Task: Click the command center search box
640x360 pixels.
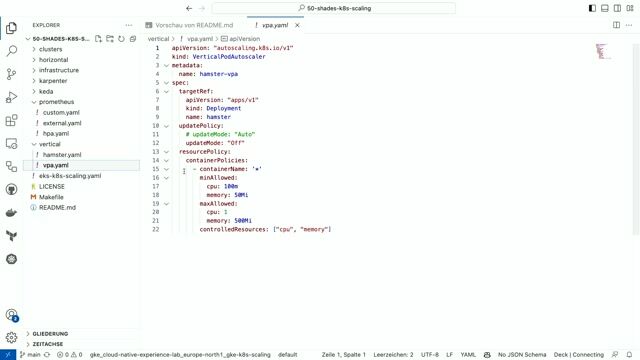Action: click(334, 8)
